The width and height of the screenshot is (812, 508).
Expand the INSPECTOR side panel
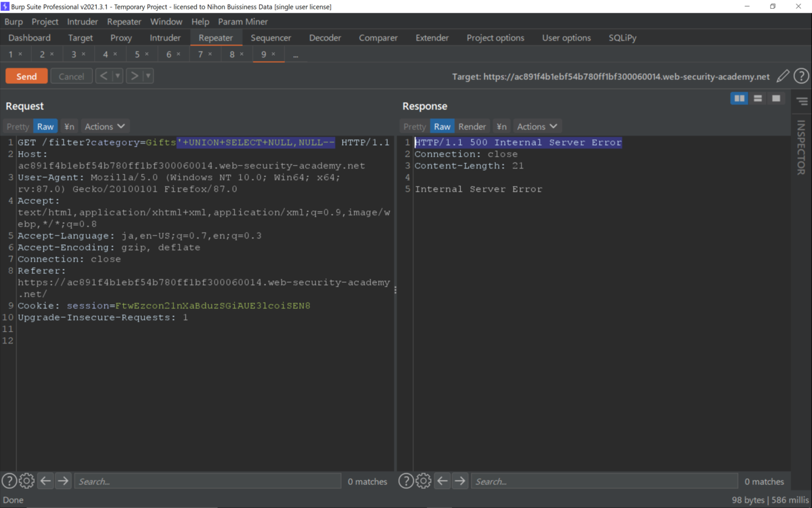click(801, 148)
